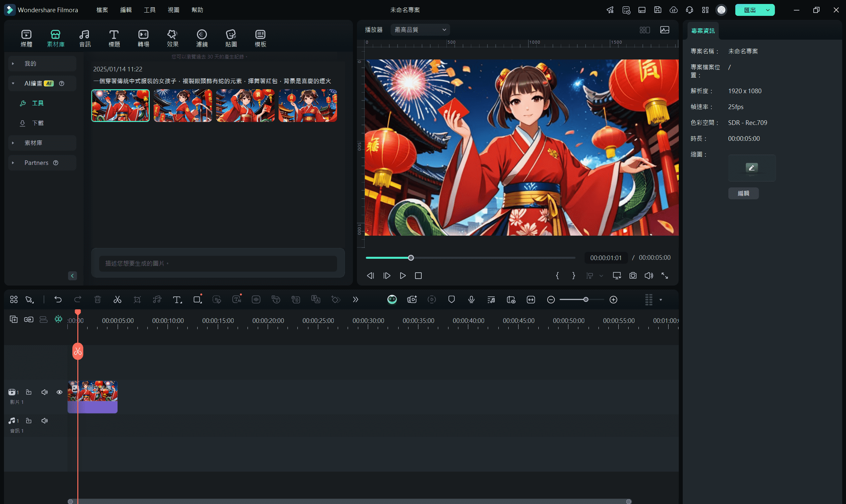846x504 pixels.
Task: Open the record voiceover microphone
Action: click(471, 299)
